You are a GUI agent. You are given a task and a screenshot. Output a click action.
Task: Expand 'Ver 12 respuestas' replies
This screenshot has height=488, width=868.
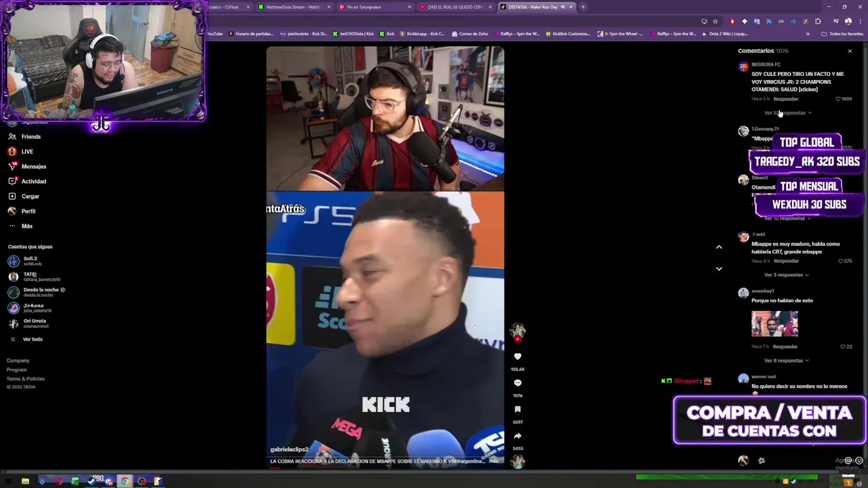coord(788,218)
